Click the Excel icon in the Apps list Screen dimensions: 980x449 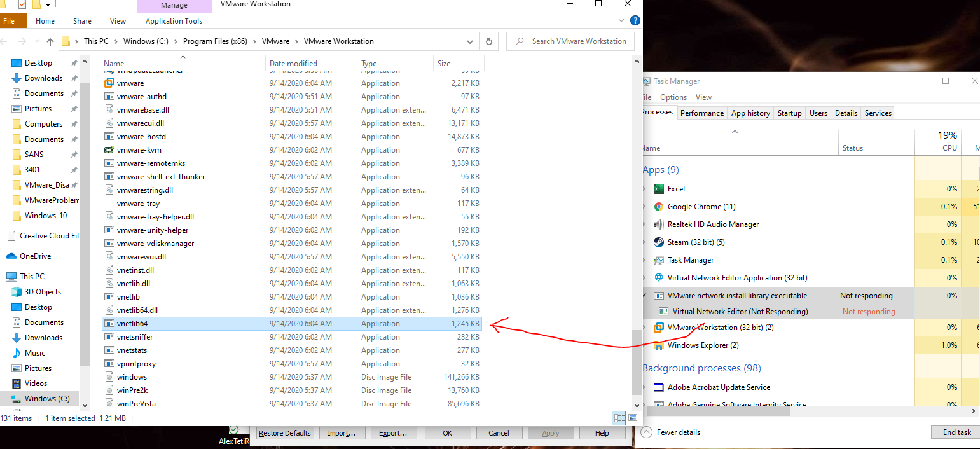(658, 188)
